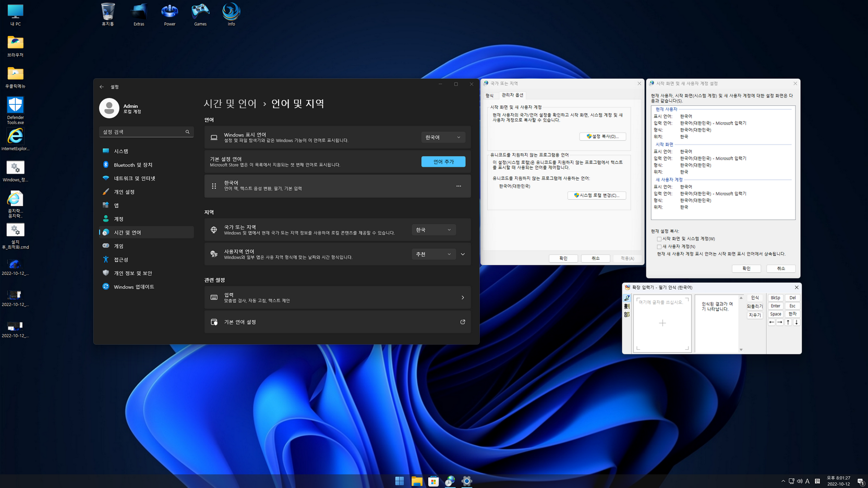Select the handwriting pen mode in 확장 입력기
Image resolution: width=868 pixels, height=488 pixels.
(627, 298)
